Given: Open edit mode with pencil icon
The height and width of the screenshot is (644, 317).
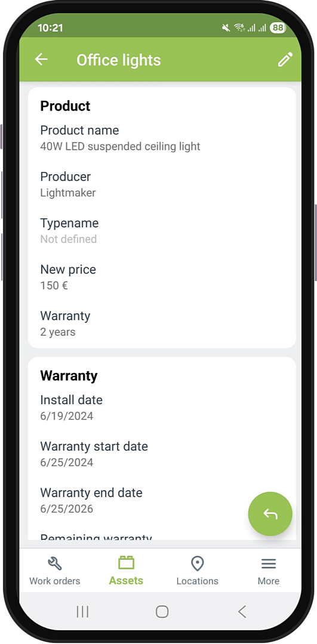Looking at the screenshot, I should [285, 60].
